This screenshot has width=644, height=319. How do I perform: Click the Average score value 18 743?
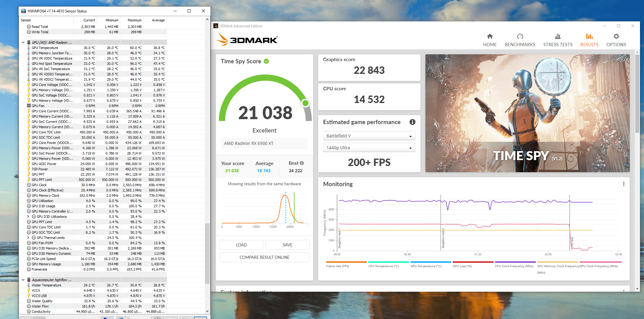pos(264,171)
